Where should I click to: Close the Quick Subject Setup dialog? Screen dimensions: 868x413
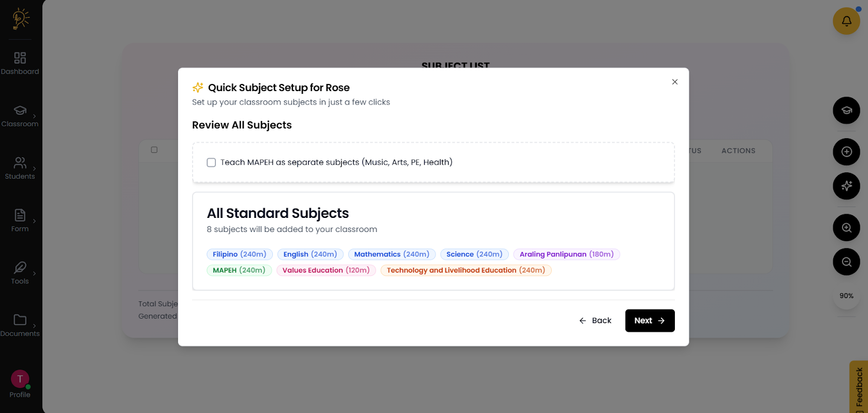click(675, 82)
